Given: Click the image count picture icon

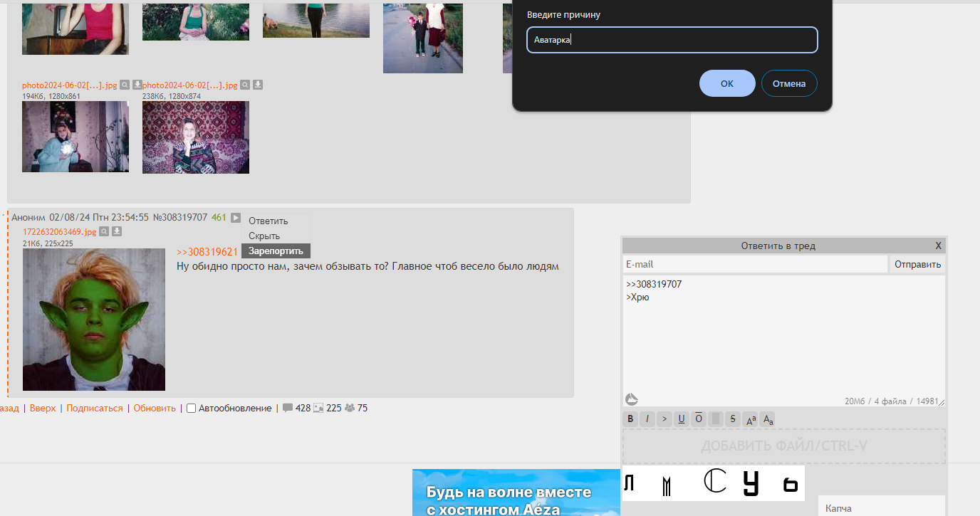Looking at the screenshot, I should 318,408.
